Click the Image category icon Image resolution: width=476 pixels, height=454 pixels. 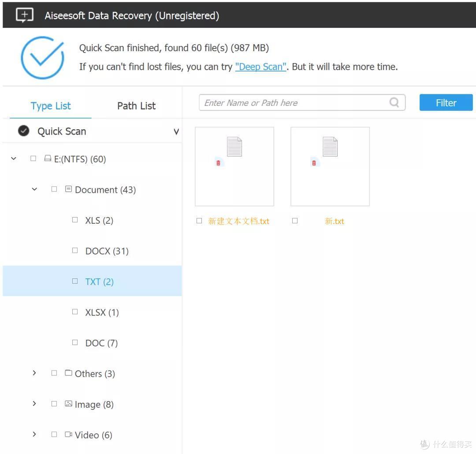(x=69, y=404)
